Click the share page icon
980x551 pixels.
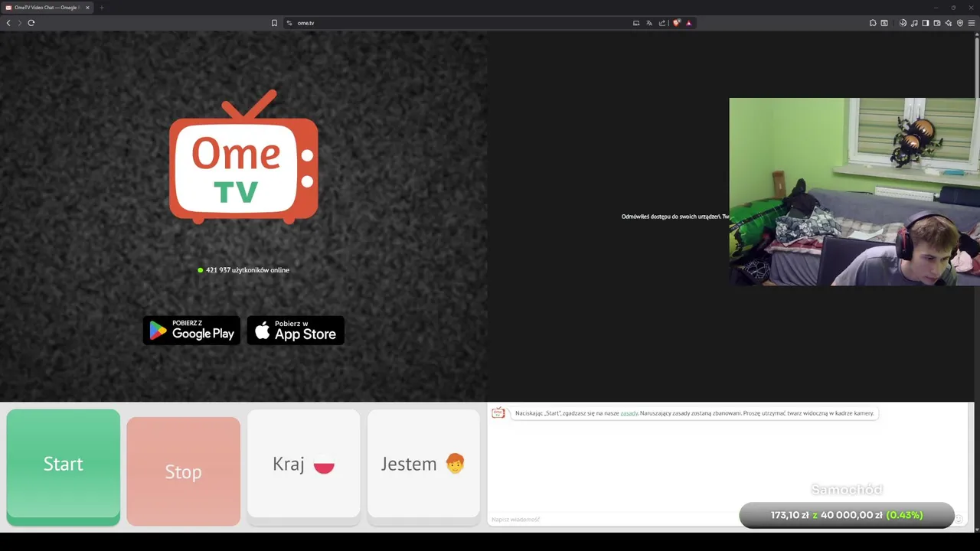point(662,23)
